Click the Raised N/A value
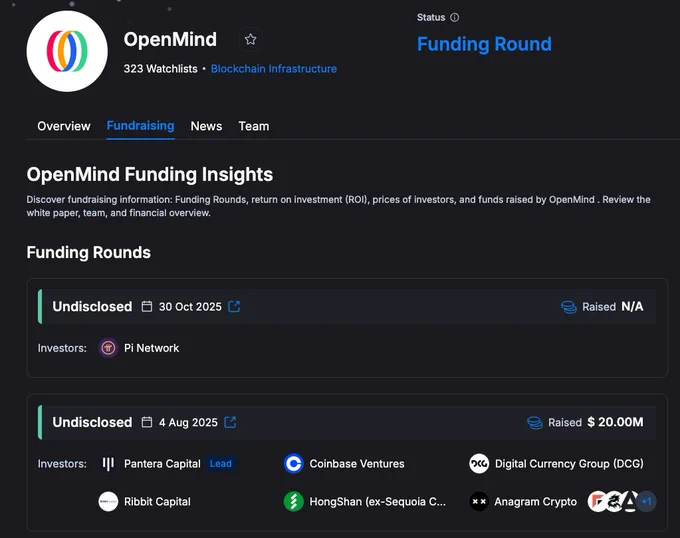Screen dimensions: 680x538 (632, 306)
